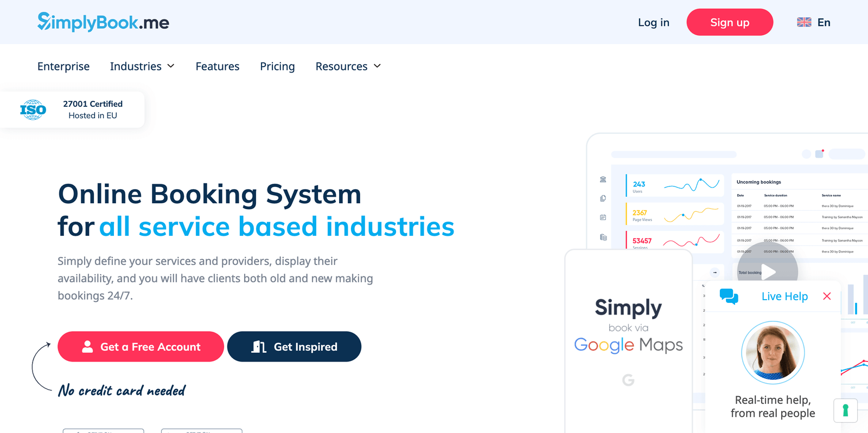Image resolution: width=868 pixels, height=433 pixels.
Task: Click the documents icon in the dashboard sidebar
Action: pyautogui.click(x=603, y=198)
